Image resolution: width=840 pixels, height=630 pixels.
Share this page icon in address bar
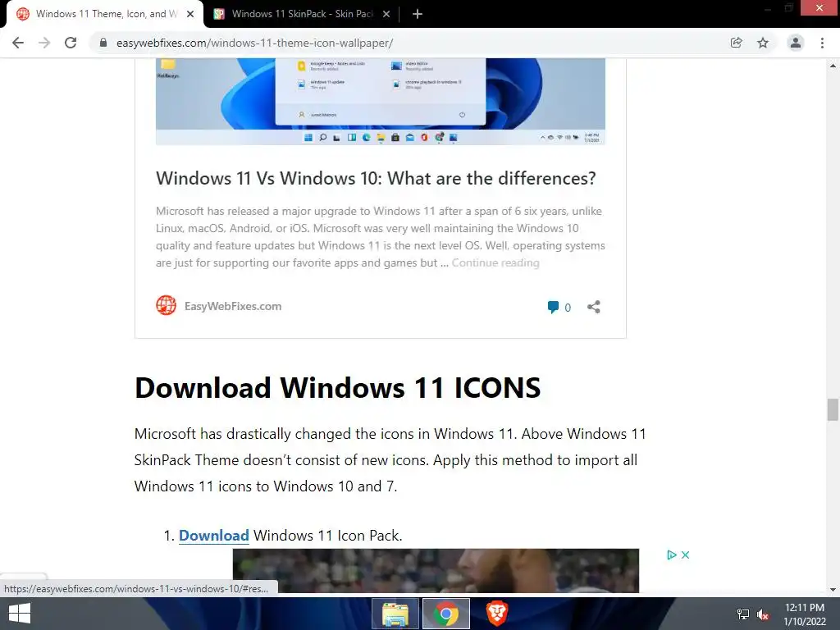[737, 43]
